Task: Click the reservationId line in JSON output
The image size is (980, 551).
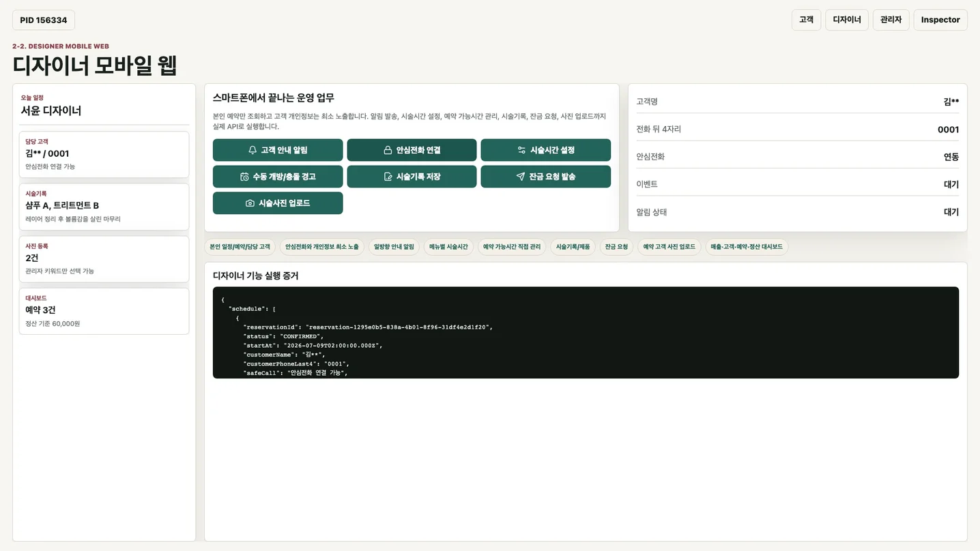Action: point(367,327)
